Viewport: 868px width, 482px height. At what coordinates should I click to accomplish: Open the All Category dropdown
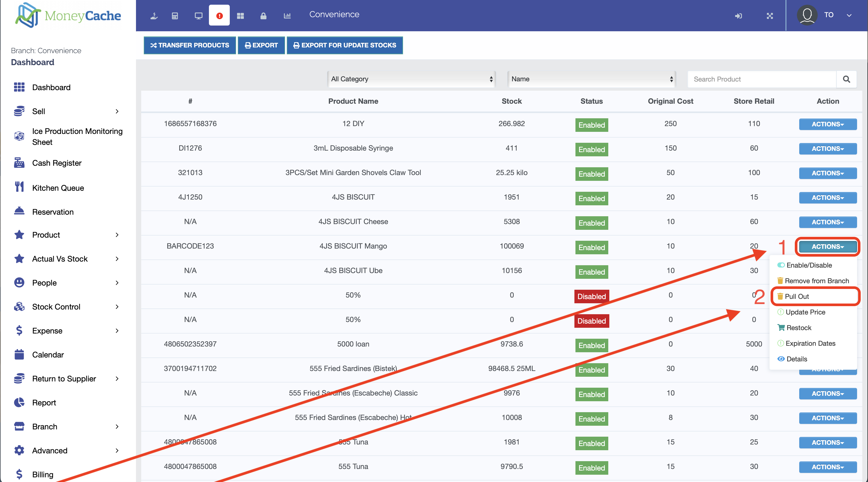click(x=411, y=79)
